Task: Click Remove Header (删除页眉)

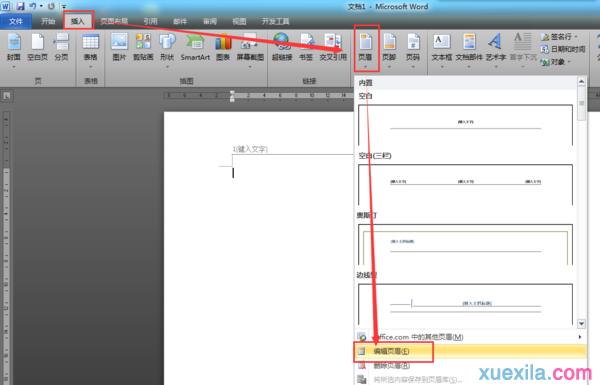Action: coord(470,365)
